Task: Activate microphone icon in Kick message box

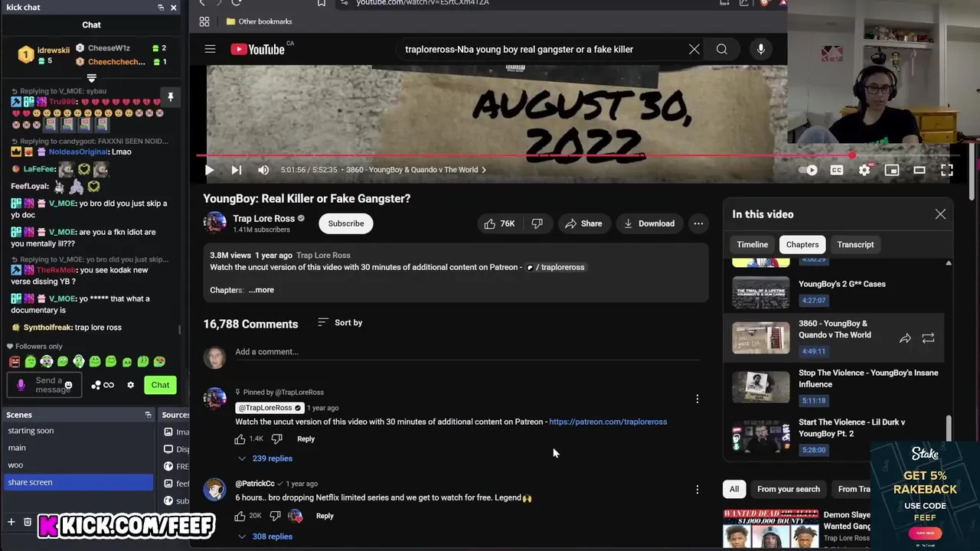Action: [x=21, y=385]
